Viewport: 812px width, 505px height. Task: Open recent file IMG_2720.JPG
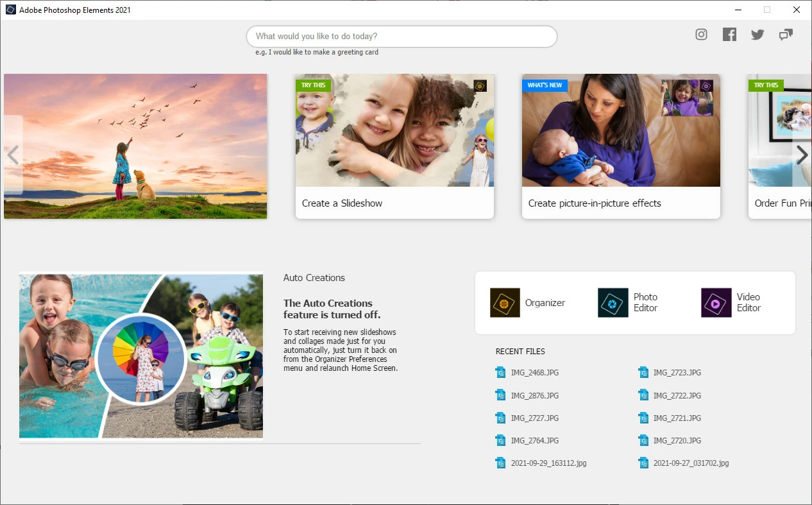tap(677, 441)
